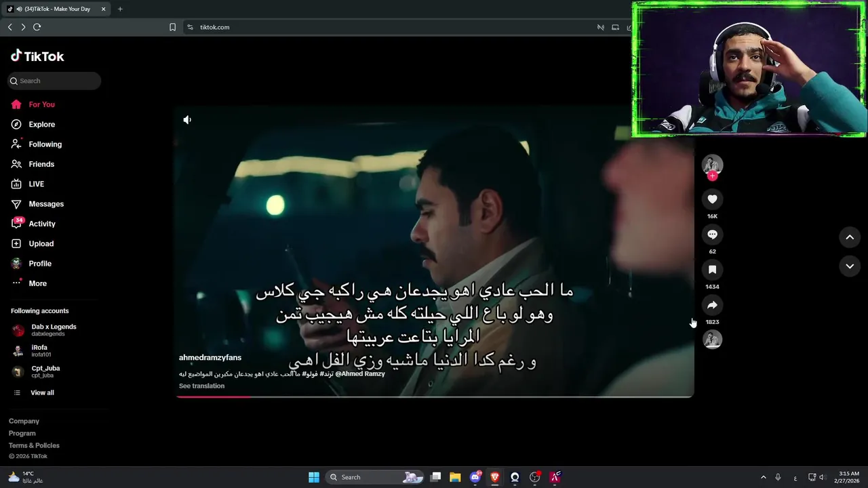The width and height of the screenshot is (868, 488).
Task: Open ahmedramzyfans username link
Action: 210,357
